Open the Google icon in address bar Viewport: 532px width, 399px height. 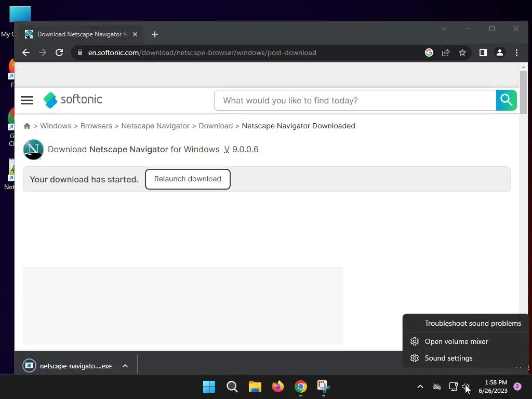coord(429,52)
